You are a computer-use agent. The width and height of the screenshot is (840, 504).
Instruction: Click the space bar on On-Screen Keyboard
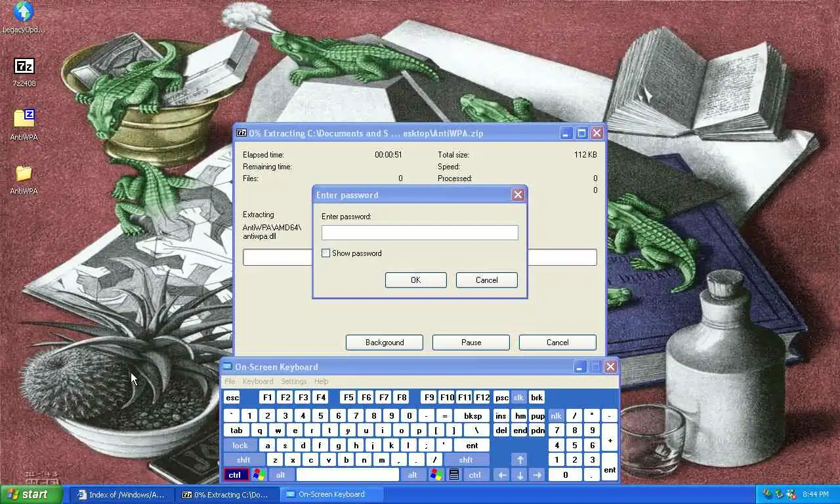click(348, 474)
